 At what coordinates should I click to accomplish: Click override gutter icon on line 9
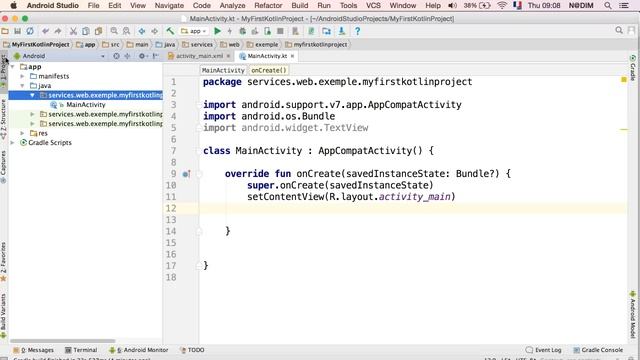(x=186, y=174)
